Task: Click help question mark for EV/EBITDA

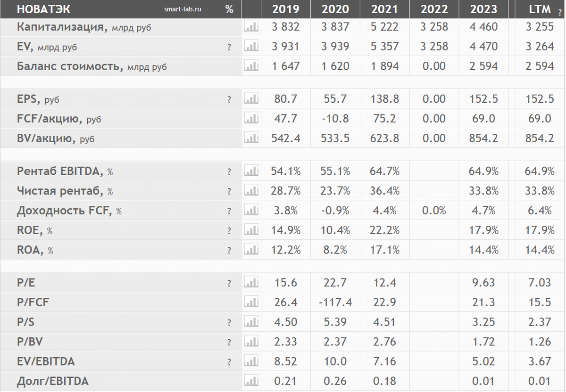Action: click(x=229, y=362)
